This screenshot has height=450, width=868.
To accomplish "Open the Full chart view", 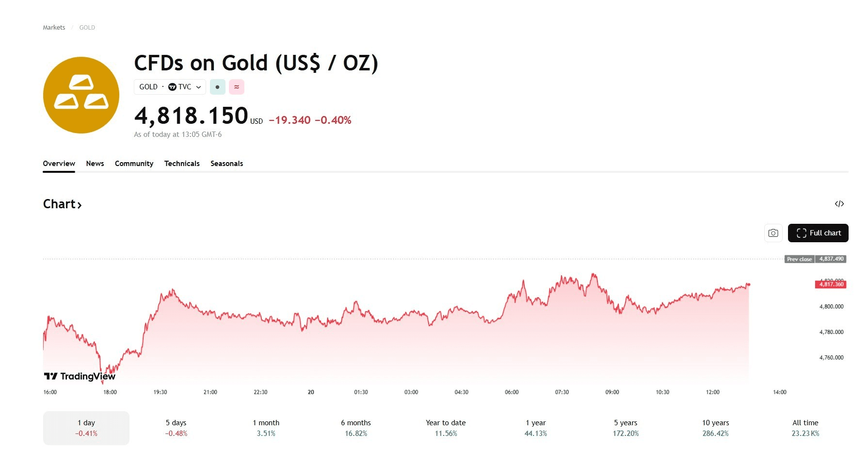I will pos(818,233).
